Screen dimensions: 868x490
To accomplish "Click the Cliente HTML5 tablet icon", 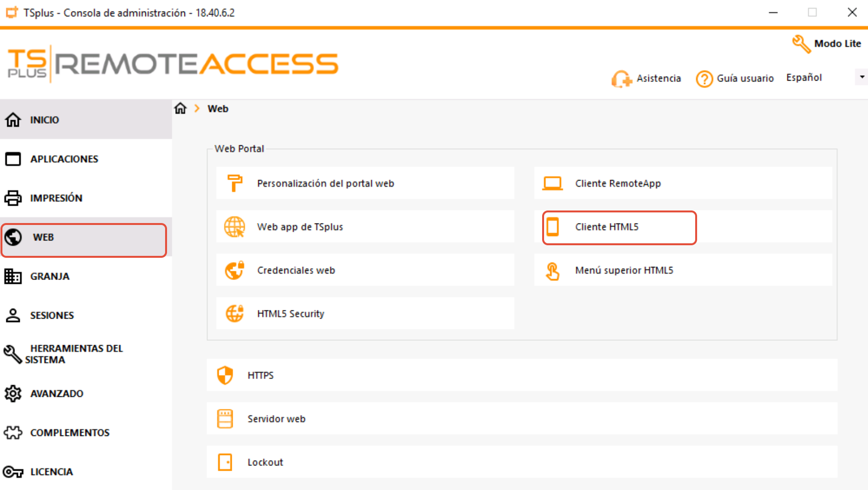I will 553,226.
